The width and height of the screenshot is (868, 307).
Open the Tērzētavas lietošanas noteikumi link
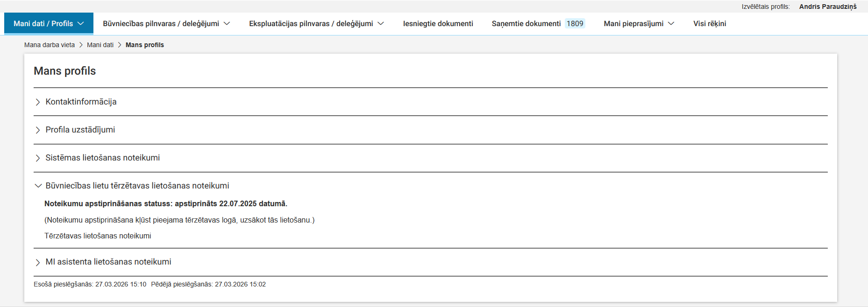pyautogui.click(x=98, y=236)
